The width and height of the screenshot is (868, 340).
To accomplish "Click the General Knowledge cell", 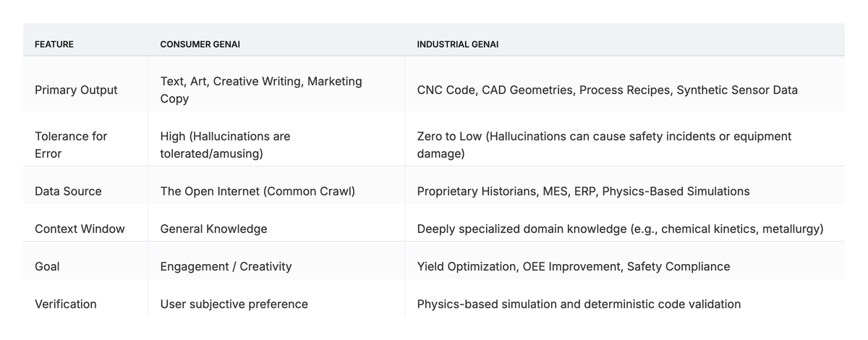I will (213, 229).
